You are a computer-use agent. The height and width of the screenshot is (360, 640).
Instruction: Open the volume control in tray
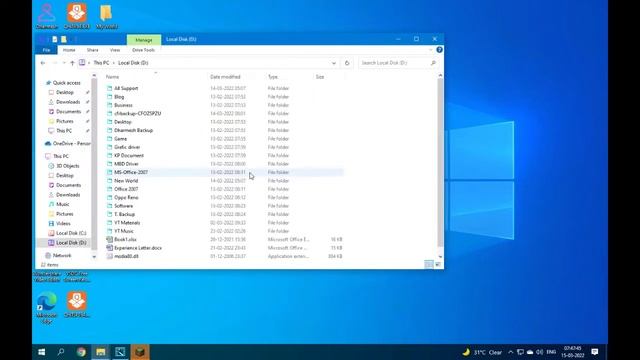tap(540, 352)
